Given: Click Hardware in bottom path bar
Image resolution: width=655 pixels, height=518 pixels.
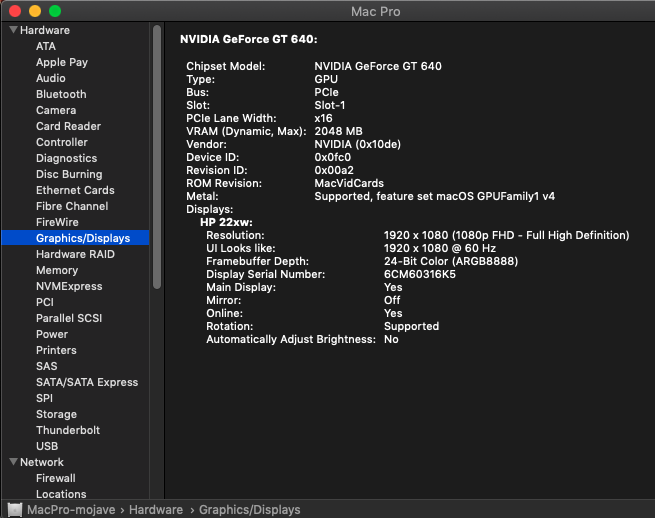Looking at the screenshot, I should click(x=156, y=510).
